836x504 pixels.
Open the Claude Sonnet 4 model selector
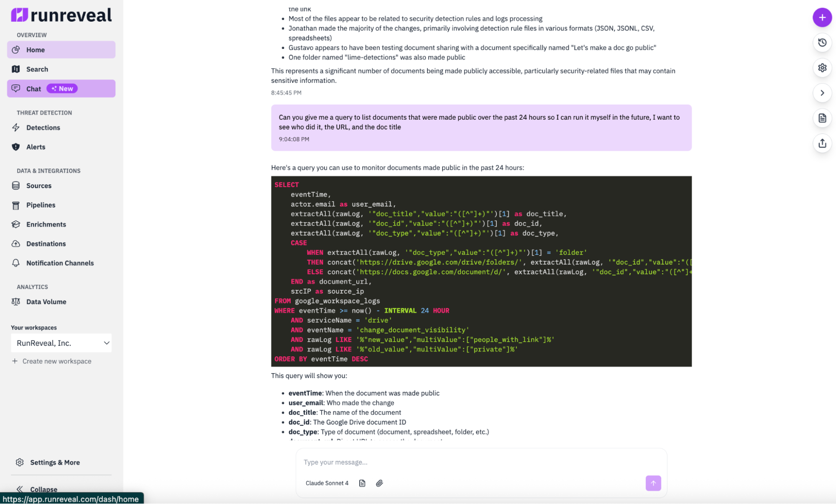(x=327, y=483)
